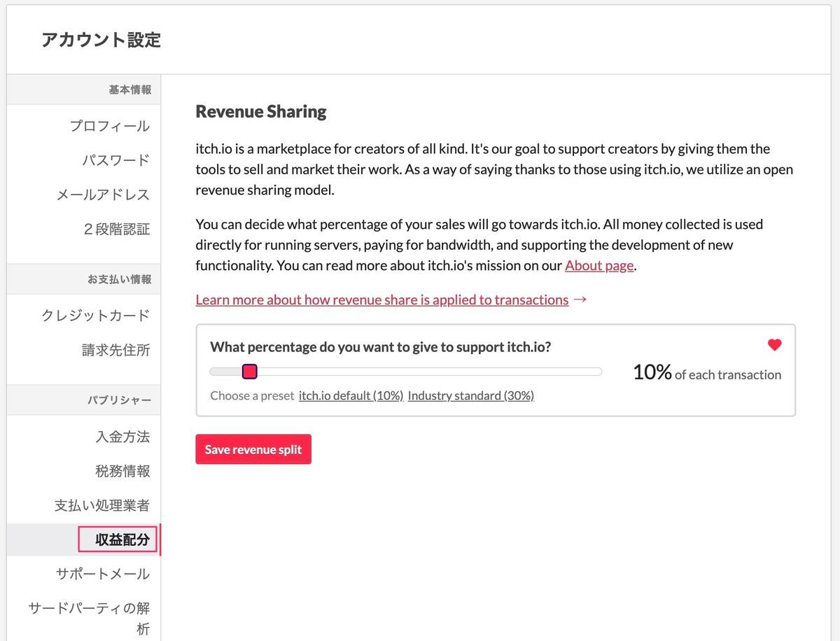840x641 pixels.
Task: Click the 'What percentage do you want' question
Action: coord(380,346)
